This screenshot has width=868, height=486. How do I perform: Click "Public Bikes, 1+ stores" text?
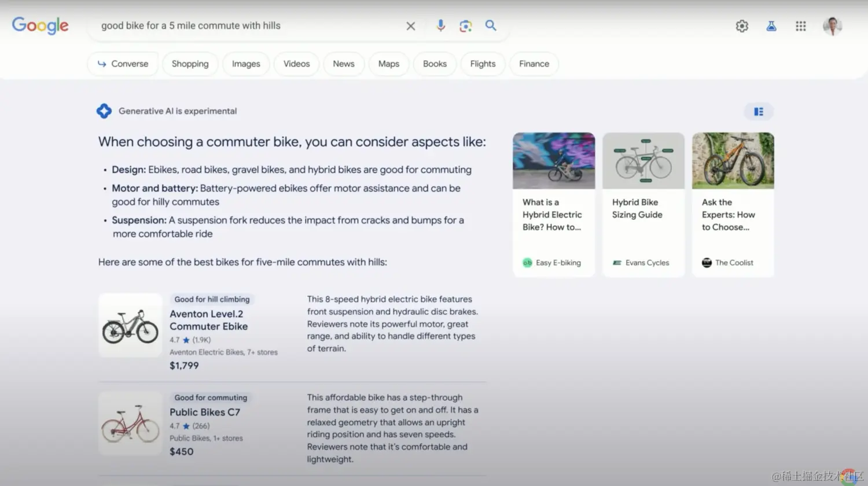(206, 439)
